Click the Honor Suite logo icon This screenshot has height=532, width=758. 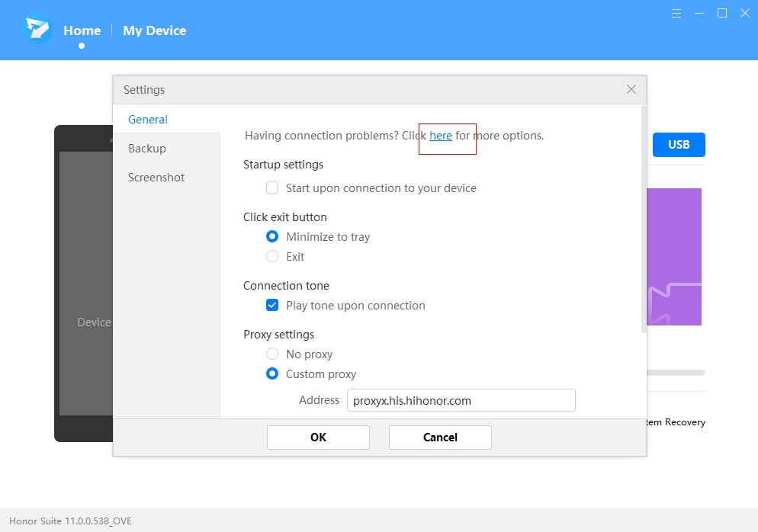pos(37,30)
